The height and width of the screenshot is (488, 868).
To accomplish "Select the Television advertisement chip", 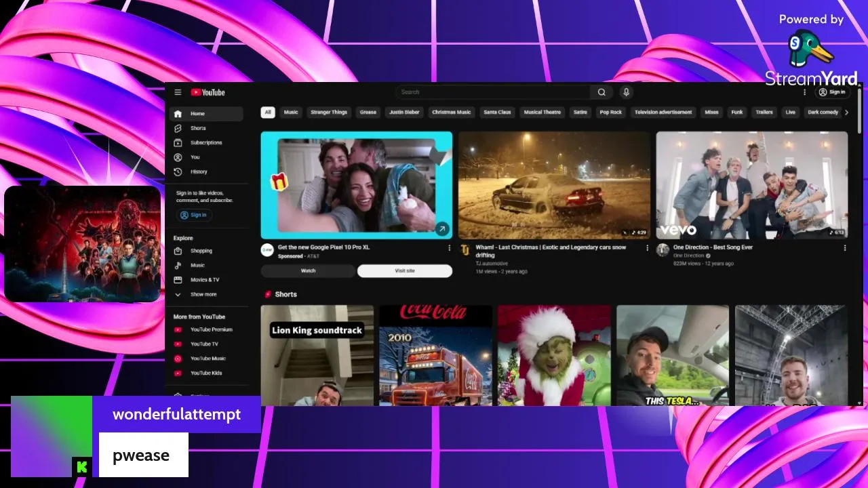I will click(x=663, y=113).
